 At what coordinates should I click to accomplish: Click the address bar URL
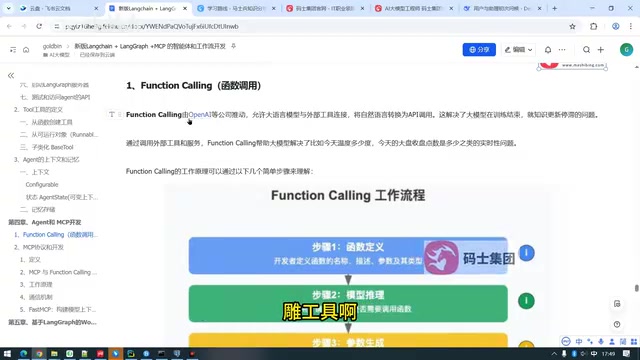coord(152,26)
